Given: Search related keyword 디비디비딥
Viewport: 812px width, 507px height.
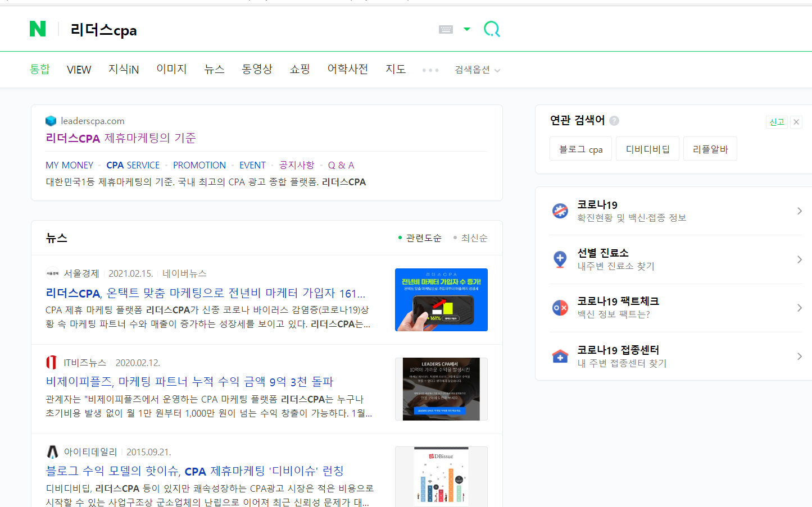Looking at the screenshot, I should tap(647, 149).
